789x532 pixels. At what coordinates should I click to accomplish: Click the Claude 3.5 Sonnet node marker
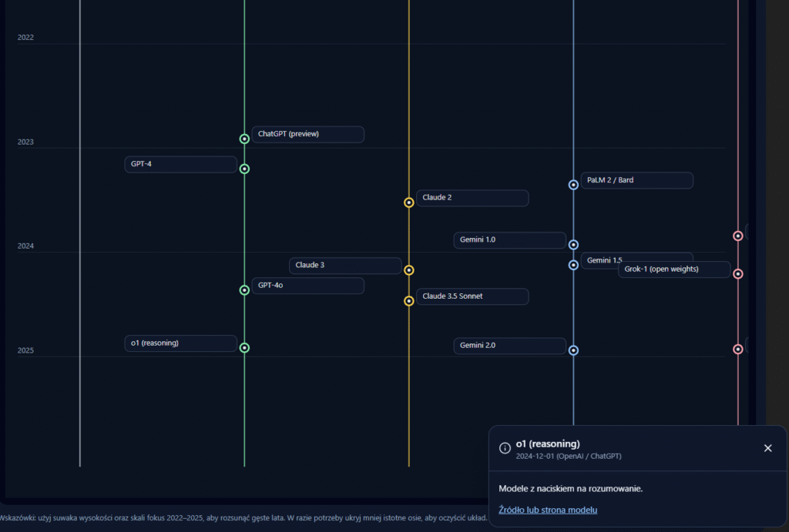pyautogui.click(x=409, y=301)
